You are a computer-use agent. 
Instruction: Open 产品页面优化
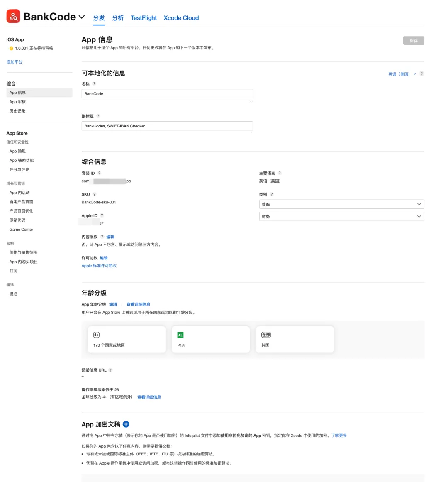21,211
